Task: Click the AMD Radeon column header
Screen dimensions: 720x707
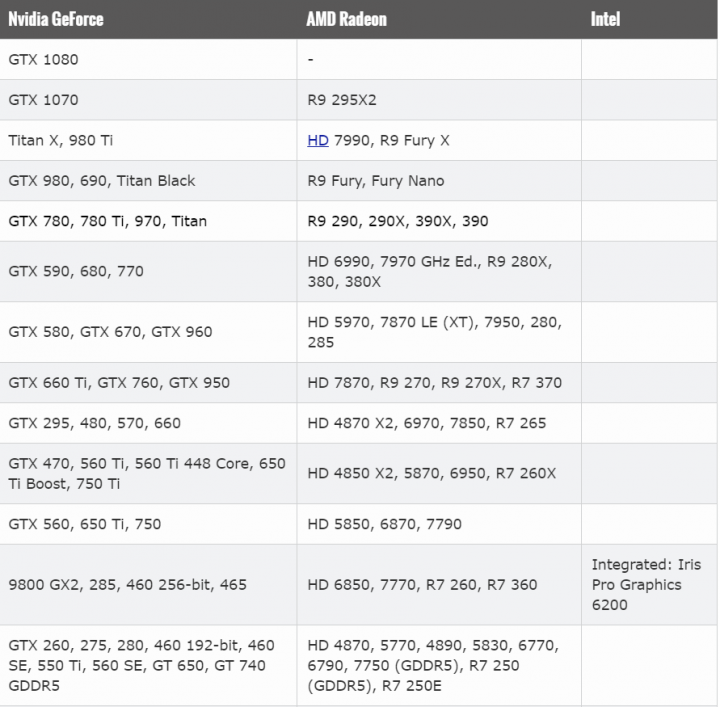Action: point(439,19)
